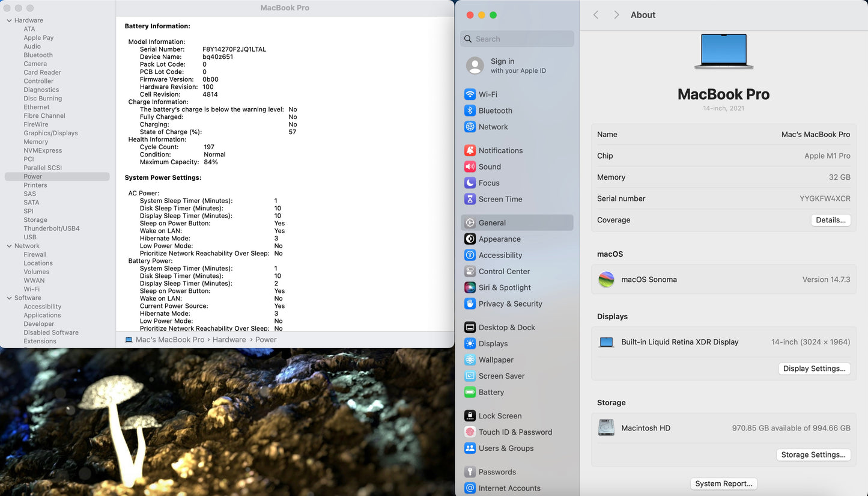This screenshot has width=868, height=496.
Task: Open Network globe icon in settings sidebar
Action: point(470,127)
